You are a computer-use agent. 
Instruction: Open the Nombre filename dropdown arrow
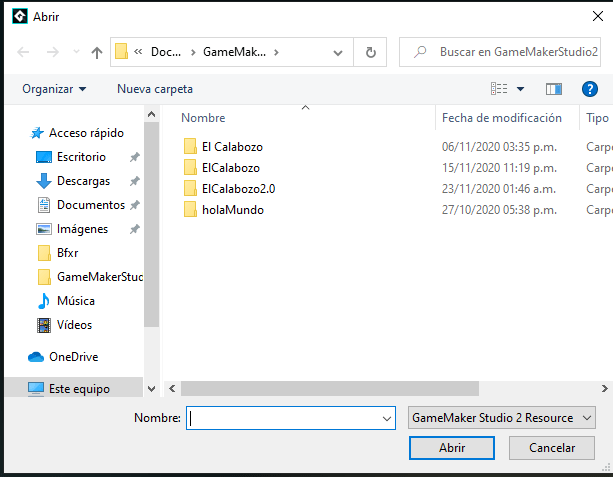coord(387,418)
